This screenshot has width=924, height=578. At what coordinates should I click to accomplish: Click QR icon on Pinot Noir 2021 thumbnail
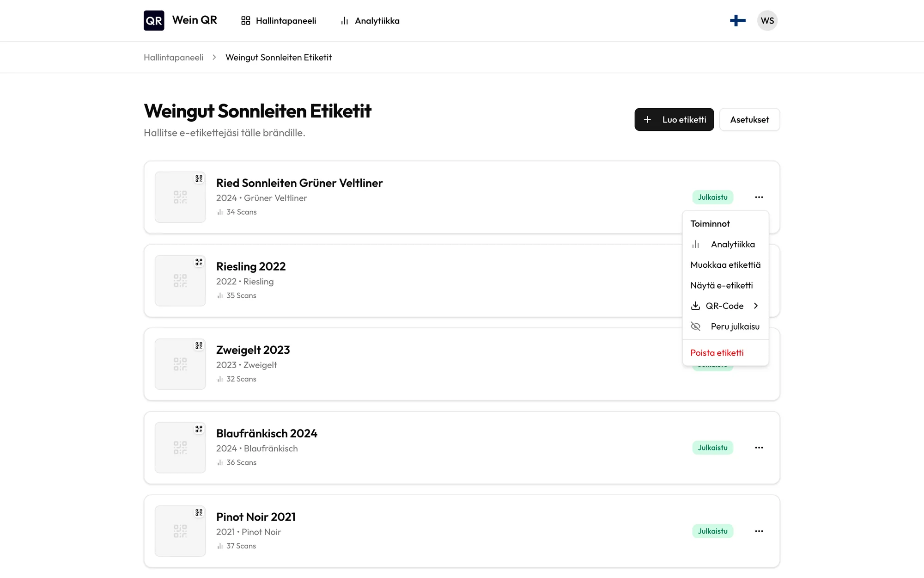coord(199,512)
